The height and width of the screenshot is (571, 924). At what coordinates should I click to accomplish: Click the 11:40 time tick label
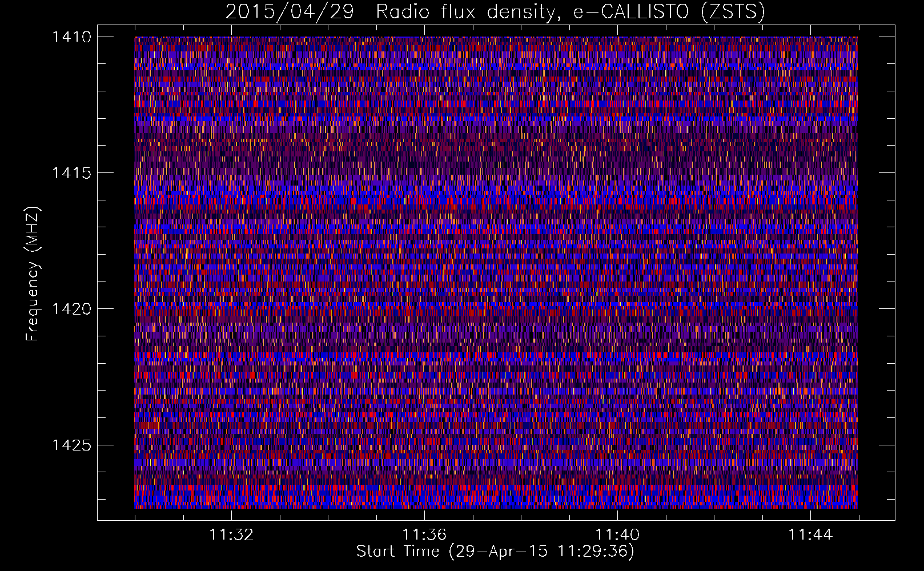tap(617, 535)
